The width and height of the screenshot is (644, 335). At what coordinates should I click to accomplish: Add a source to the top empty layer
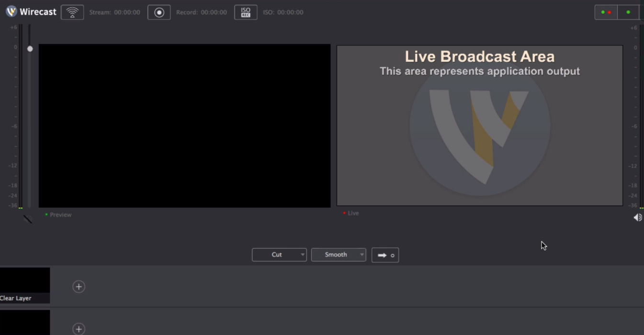[78, 286]
